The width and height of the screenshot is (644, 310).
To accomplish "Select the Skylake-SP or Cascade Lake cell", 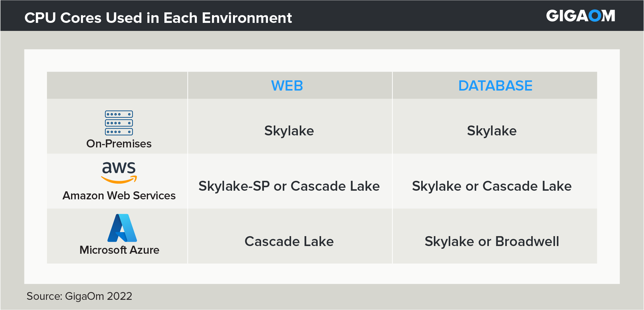I will tap(289, 186).
